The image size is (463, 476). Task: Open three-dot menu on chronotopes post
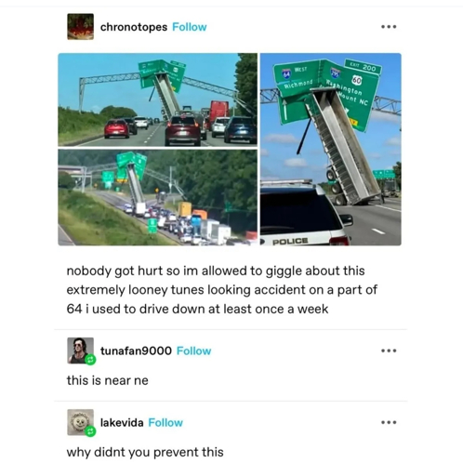tap(389, 27)
